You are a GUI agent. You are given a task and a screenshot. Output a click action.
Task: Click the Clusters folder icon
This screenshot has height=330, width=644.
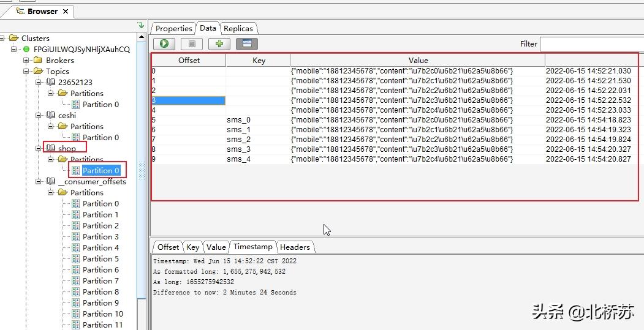click(14, 38)
